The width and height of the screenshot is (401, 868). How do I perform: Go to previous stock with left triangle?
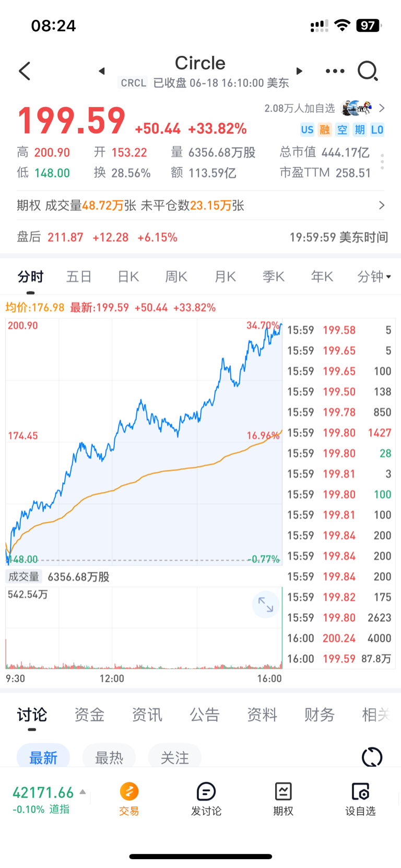102,71
